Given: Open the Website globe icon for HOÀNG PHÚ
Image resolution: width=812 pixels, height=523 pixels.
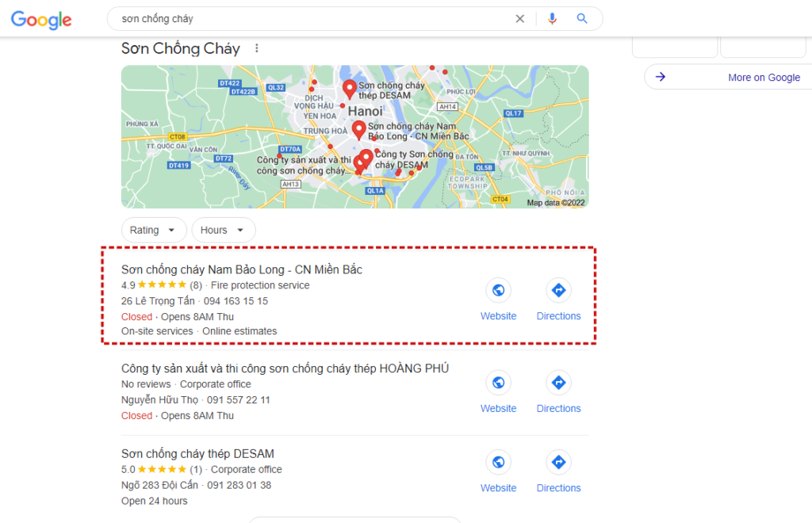Looking at the screenshot, I should click(x=498, y=383).
